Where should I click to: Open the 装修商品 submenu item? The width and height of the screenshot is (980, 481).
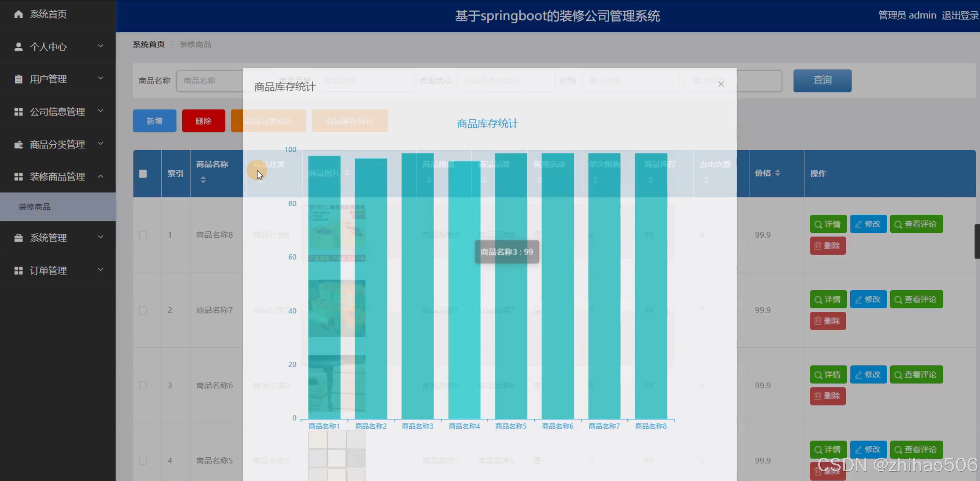pos(35,207)
